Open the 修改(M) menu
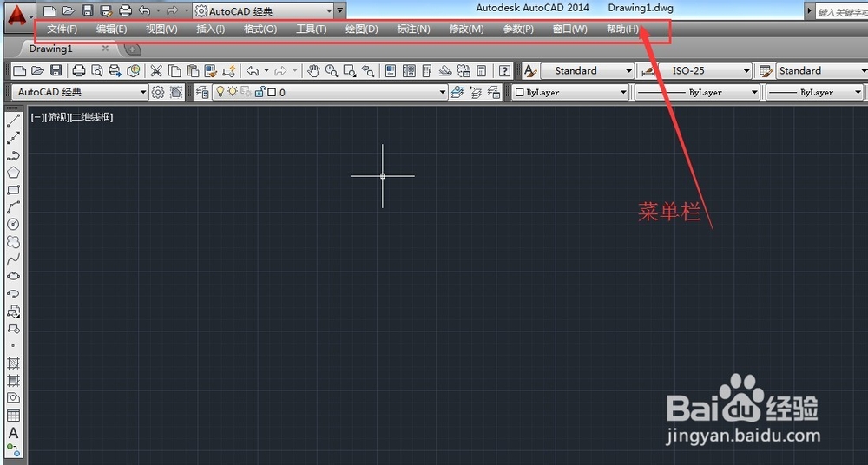The width and height of the screenshot is (868, 465). (466, 29)
